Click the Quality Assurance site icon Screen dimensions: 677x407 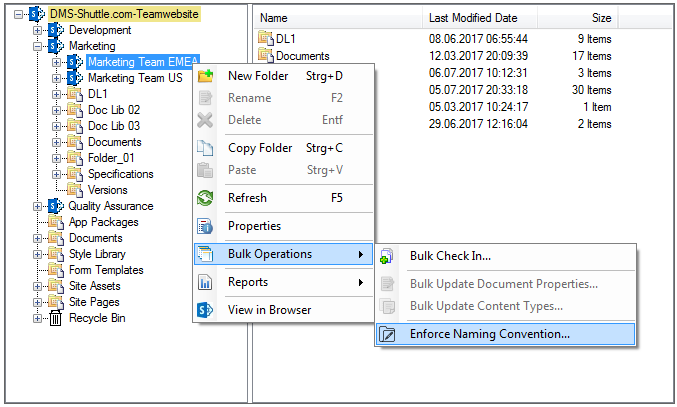click(56, 206)
